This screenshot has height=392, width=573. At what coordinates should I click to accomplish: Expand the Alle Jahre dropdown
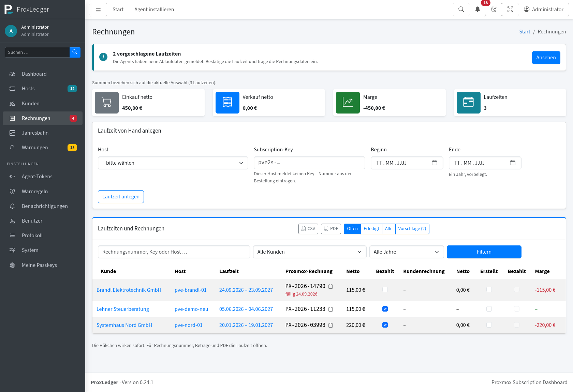407,252
